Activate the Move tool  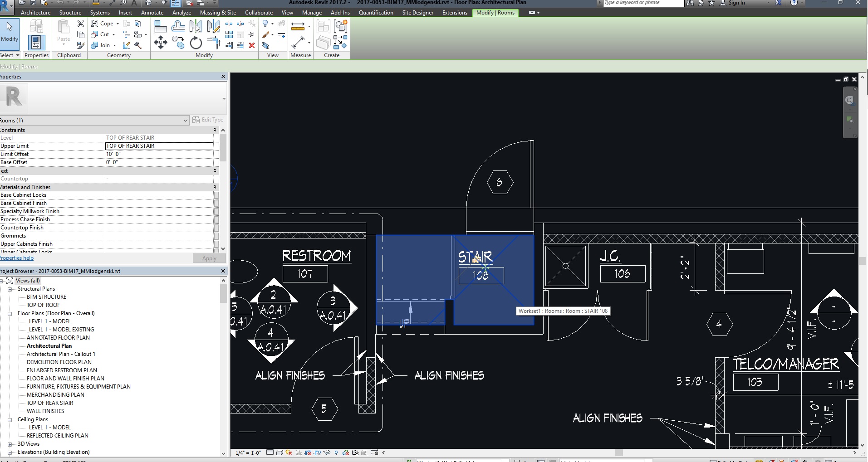[x=160, y=43]
